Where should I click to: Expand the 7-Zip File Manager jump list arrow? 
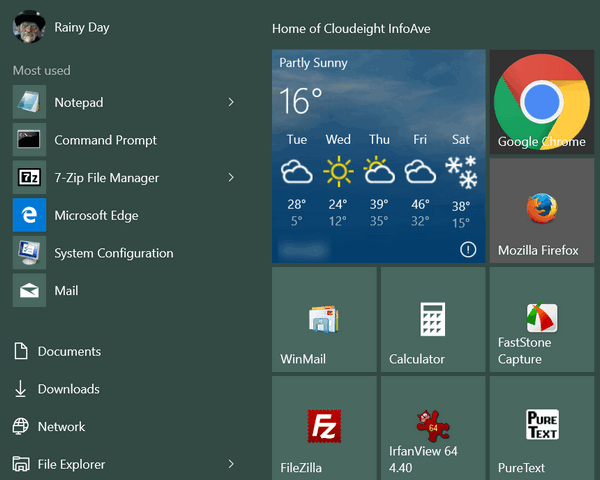[231, 177]
